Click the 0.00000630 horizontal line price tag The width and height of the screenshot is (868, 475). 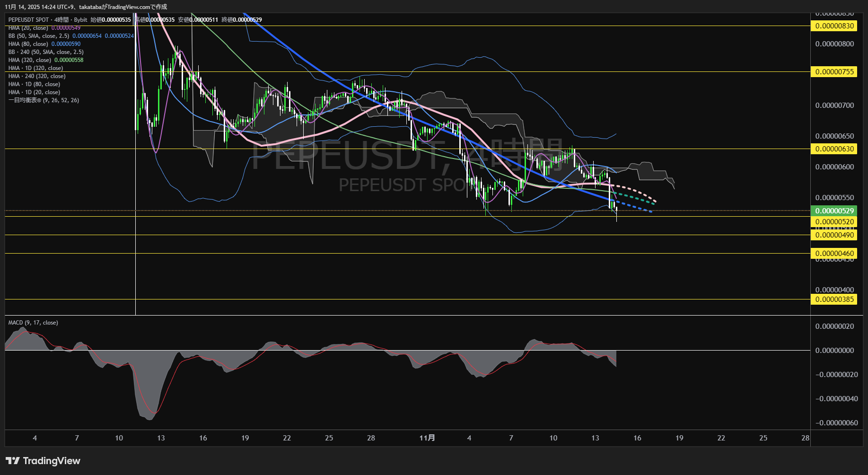pyautogui.click(x=834, y=149)
